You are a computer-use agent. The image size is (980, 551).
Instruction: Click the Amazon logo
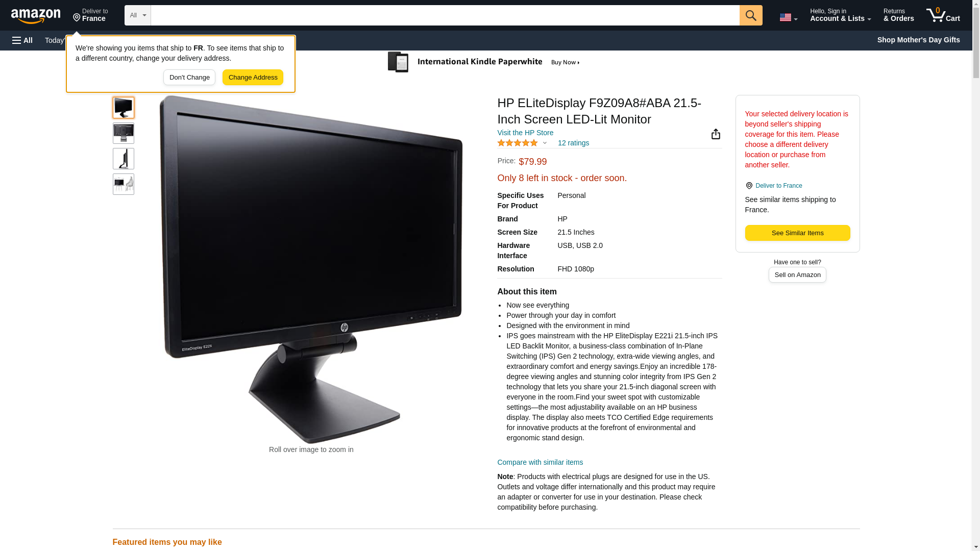tap(36, 15)
